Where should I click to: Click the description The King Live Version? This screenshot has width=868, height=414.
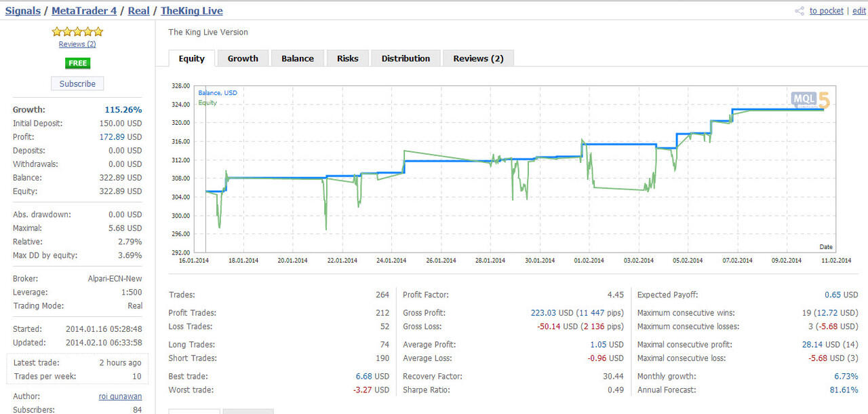tap(208, 32)
